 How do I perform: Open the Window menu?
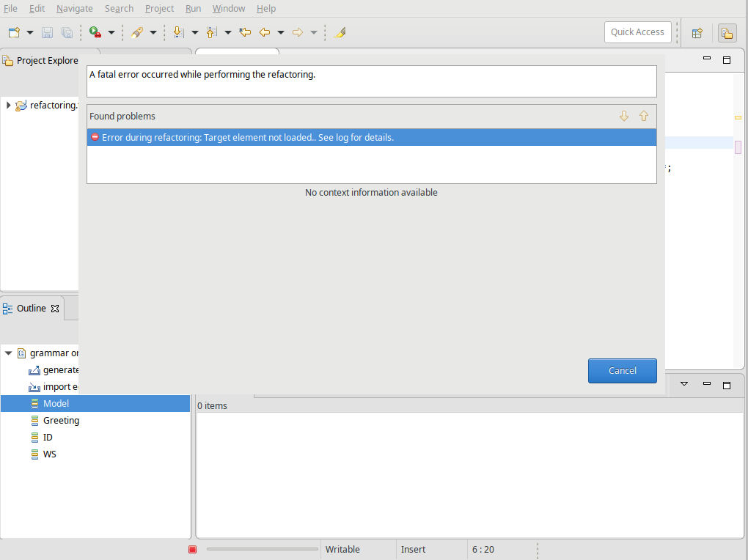[x=229, y=9]
